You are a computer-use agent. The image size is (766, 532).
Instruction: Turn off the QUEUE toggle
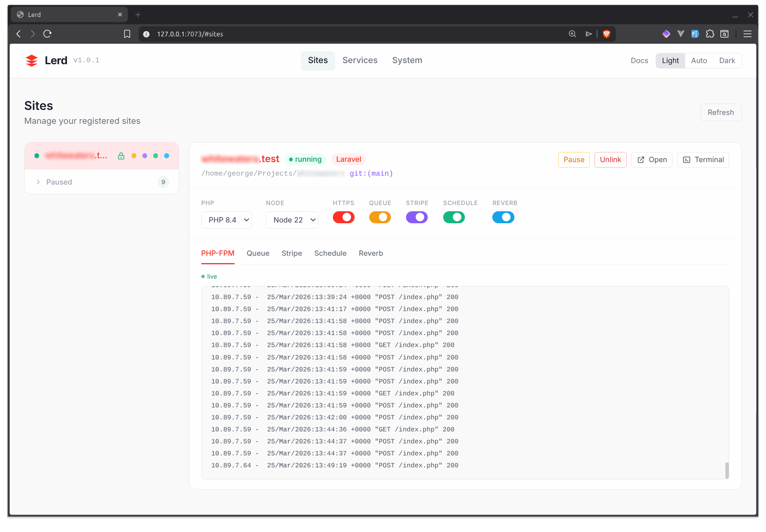click(x=380, y=217)
